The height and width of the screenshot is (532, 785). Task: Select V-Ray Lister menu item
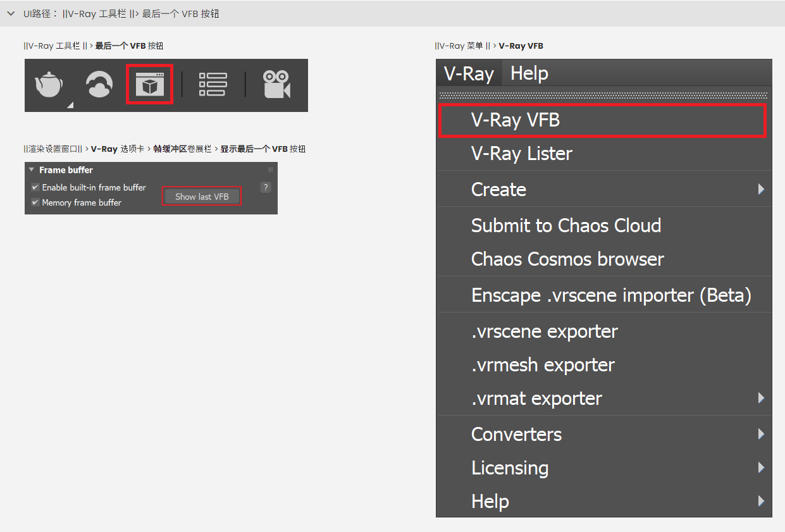coord(604,154)
